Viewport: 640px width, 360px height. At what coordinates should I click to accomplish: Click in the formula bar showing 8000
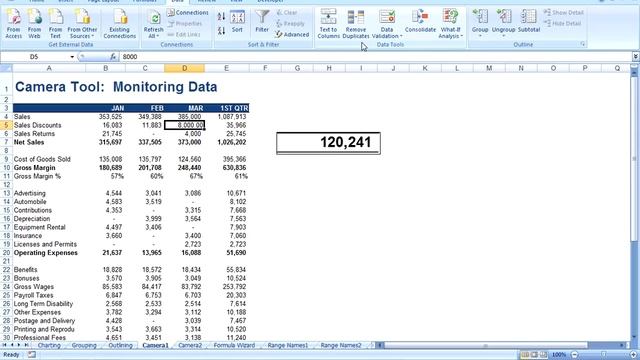click(x=376, y=57)
